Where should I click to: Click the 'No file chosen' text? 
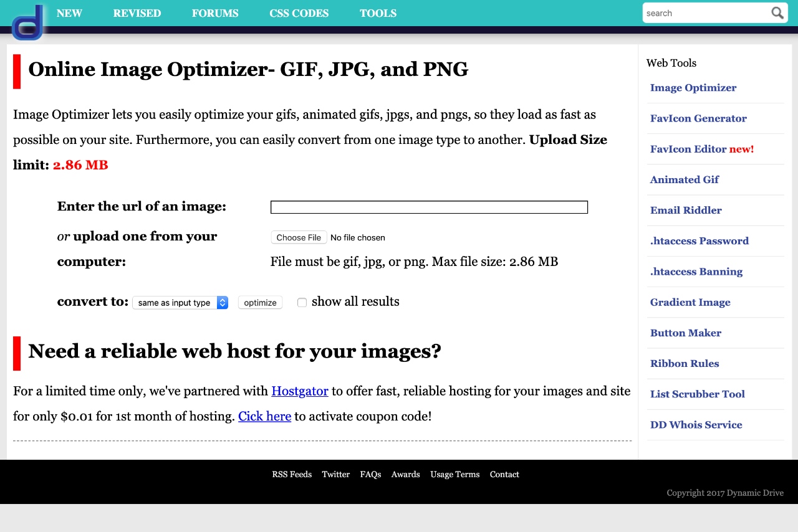pos(358,237)
